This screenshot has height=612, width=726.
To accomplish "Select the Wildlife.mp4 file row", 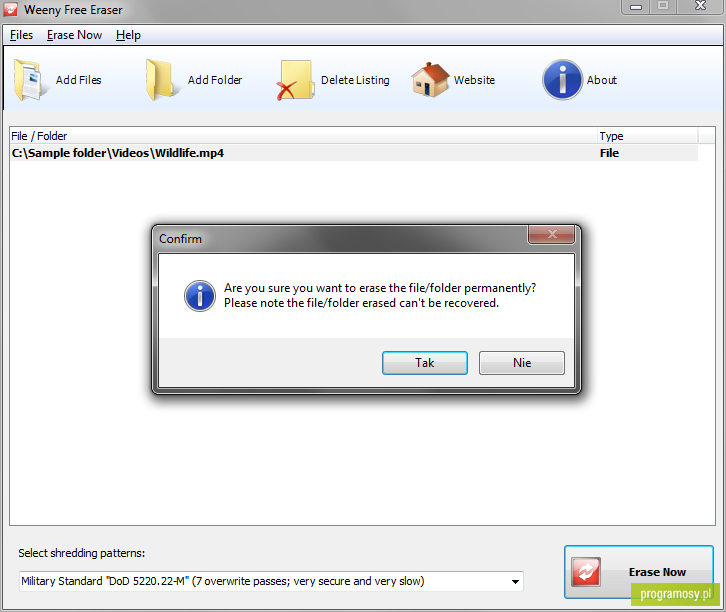I will pyautogui.click(x=354, y=153).
